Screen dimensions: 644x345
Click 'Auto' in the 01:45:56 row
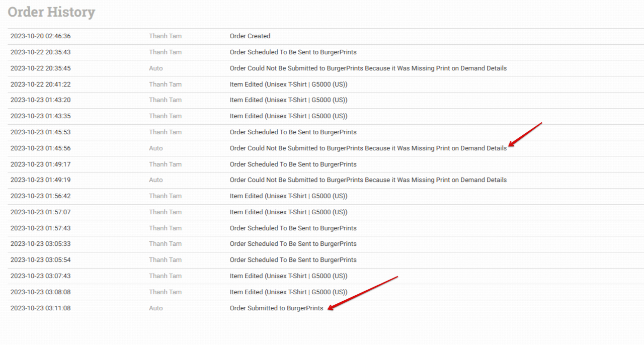coord(156,148)
